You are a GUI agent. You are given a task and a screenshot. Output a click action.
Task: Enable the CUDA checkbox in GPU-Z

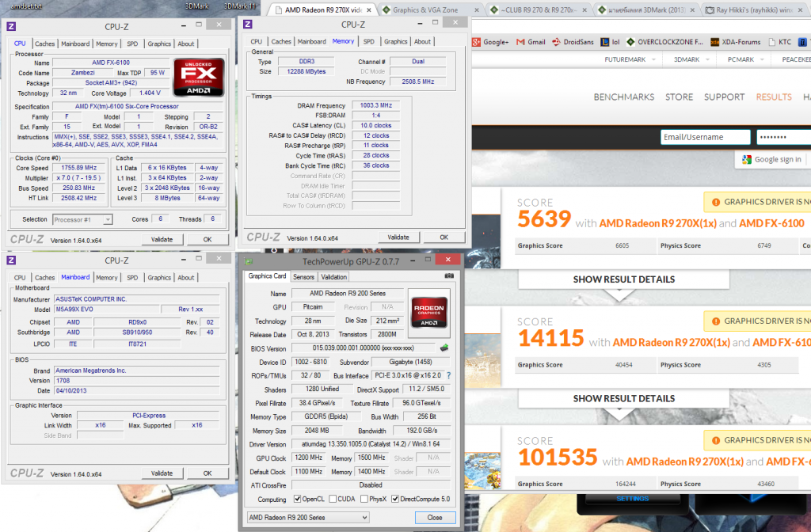point(333,499)
